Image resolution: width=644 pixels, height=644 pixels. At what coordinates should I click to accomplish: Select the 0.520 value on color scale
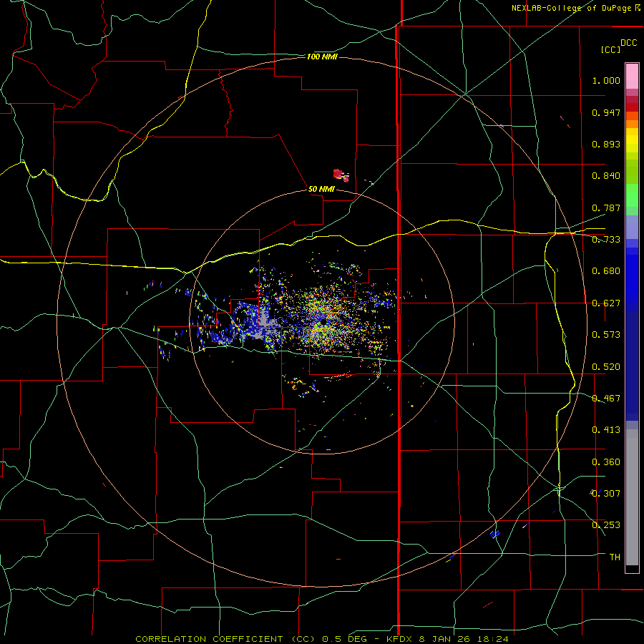click(x=606, y=367)
